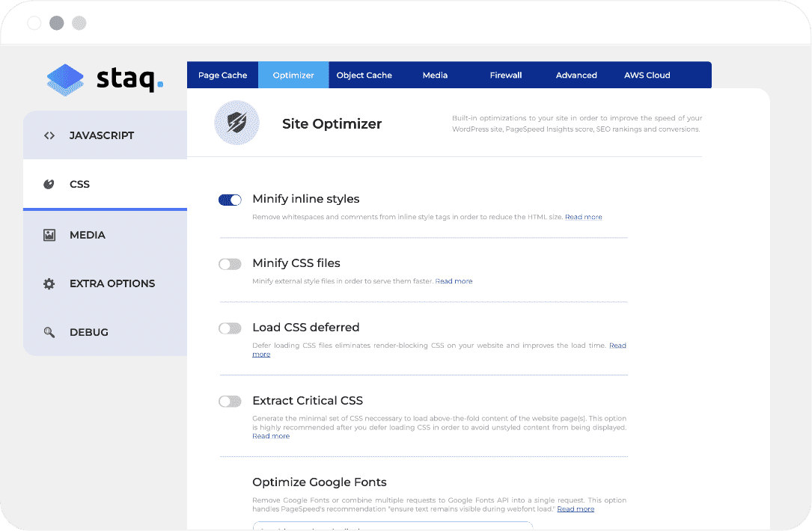Click the Object Cache menu item

point(364,75)
